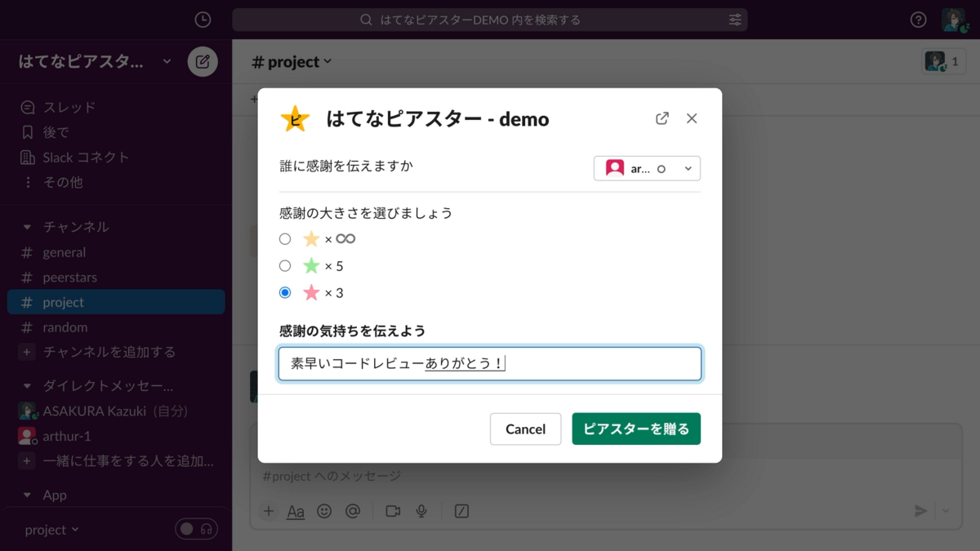The height and width of the screenshot is (551, 980).
Task: Start a video clip from the composer
Action: pyautogui.click(x=392, y=511)
